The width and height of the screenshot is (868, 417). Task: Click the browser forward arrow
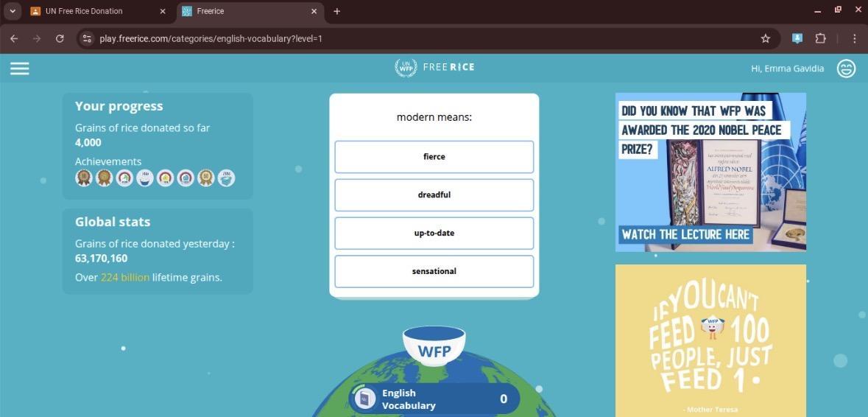tap(37, 39)
